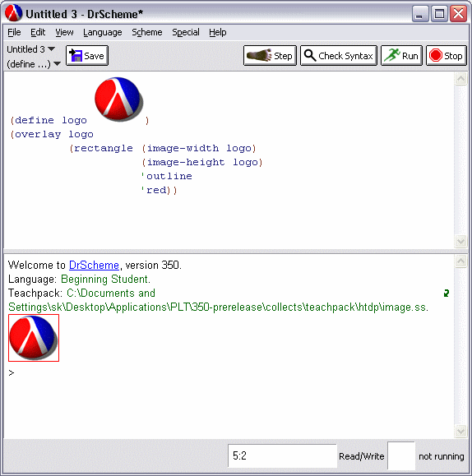Close the DrScheme window

[x=458, y=14]
